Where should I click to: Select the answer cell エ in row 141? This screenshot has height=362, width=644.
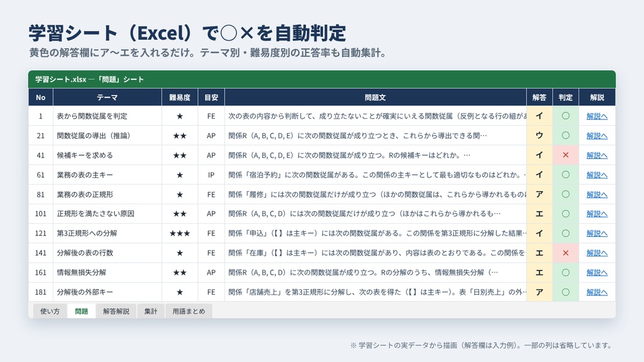click(x=539, y=253)
